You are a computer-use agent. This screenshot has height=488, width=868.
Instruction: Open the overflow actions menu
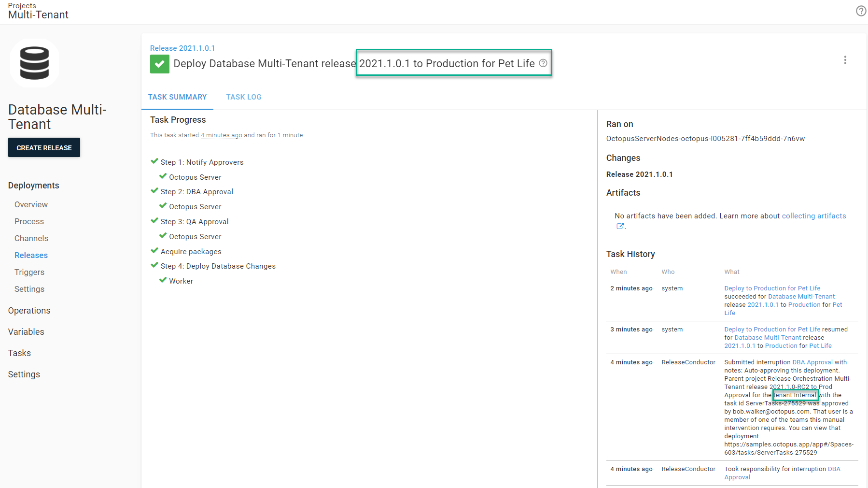(845, 60)
